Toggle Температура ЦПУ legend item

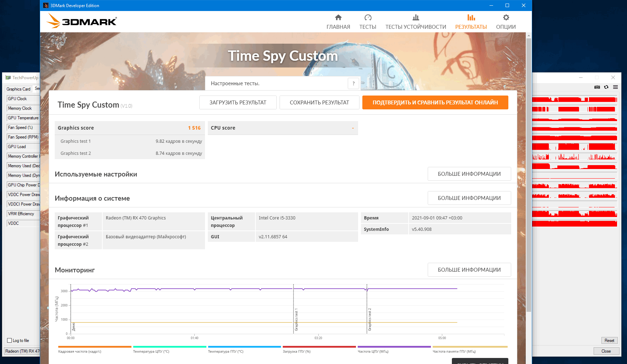169,349
